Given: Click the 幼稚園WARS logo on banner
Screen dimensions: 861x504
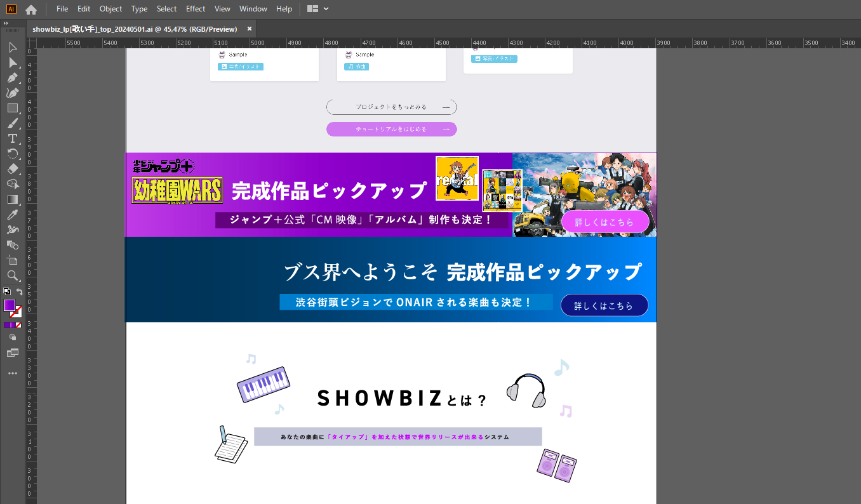Looking at the screenshot, I should 177,190.
